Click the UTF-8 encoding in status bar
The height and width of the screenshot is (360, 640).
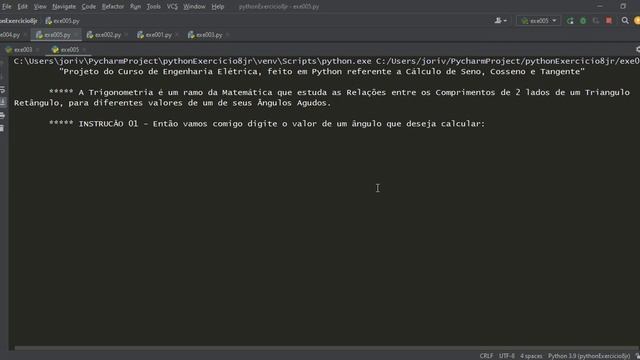507,356
